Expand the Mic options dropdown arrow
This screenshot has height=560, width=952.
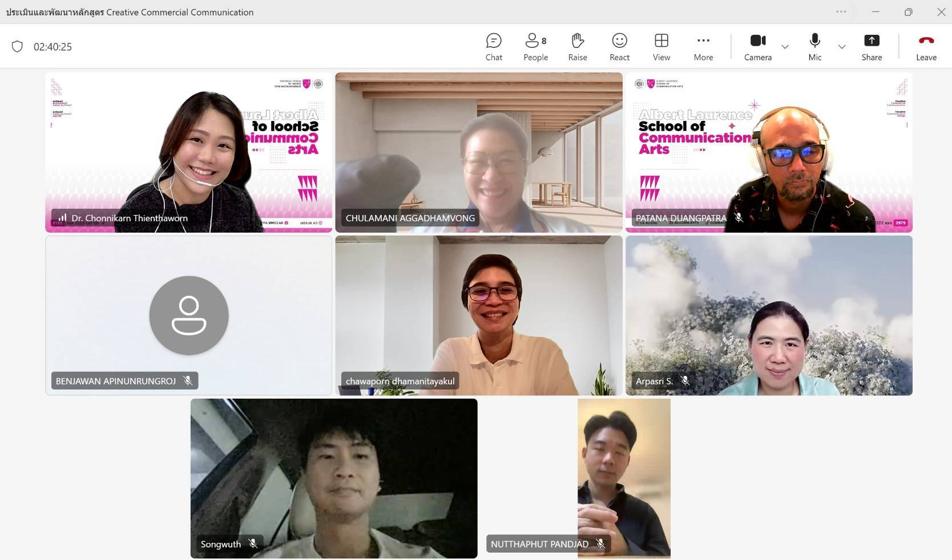[x=841, y=47]
